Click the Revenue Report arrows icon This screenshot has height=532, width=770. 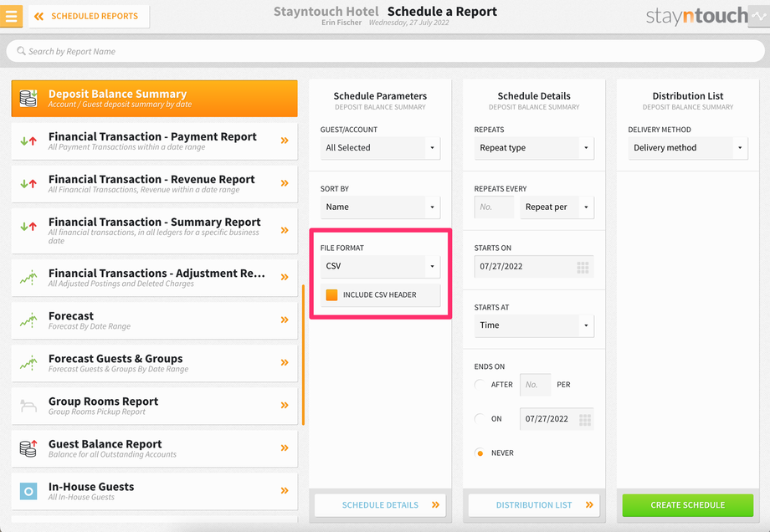pyautogui.click(x=28, y=184)
